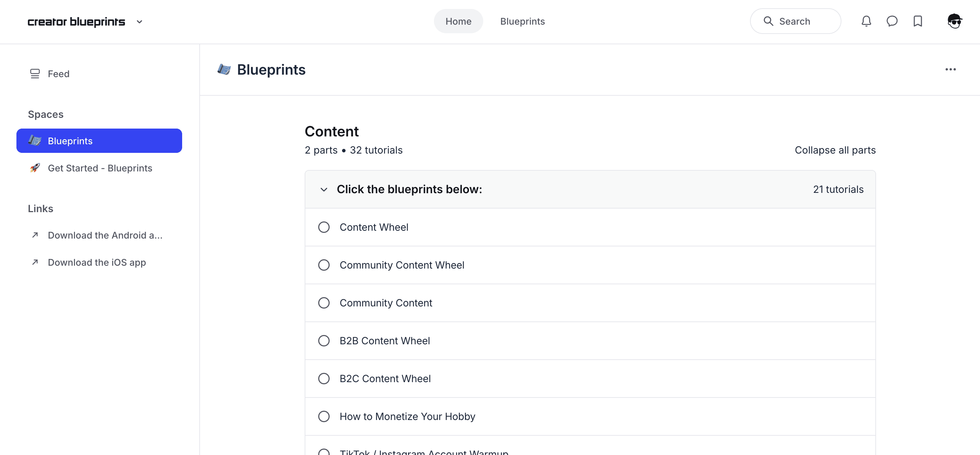Toggle completion for How to Monetize Your Hobby
The image size is (980, 455).
coord(324,416)
